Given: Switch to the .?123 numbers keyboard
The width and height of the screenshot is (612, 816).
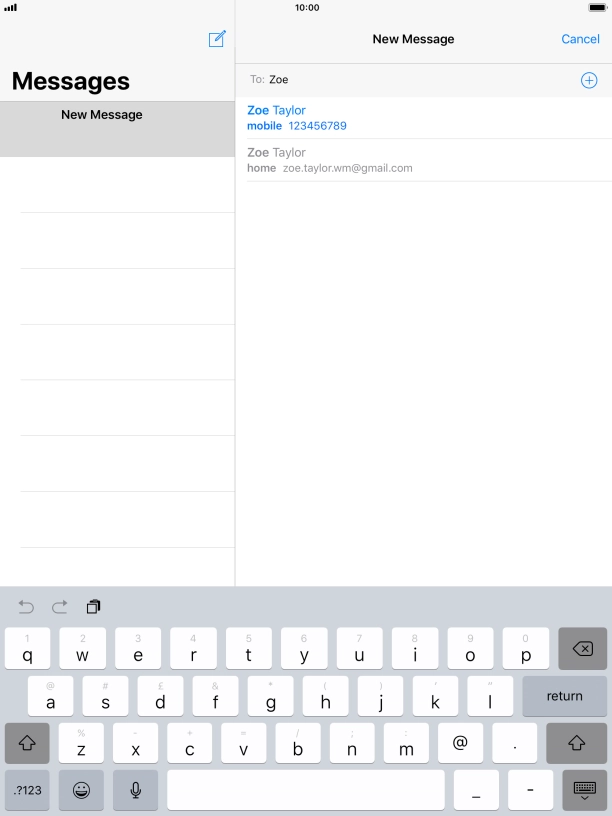Looking at the screenshot, I should [x=27, y=790].
